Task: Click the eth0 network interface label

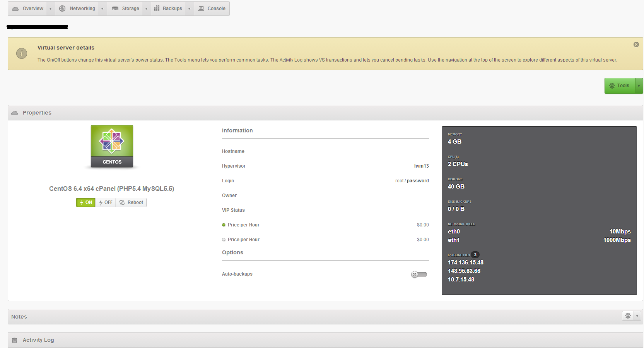Action: click(x=454, y=231)
